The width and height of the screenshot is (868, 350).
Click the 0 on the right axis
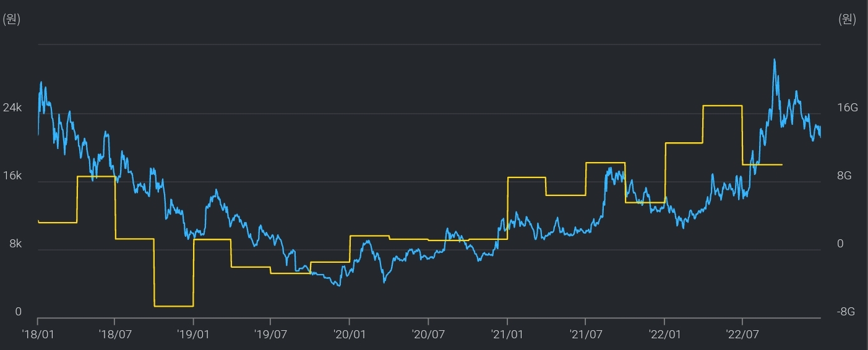pos(840,244)
